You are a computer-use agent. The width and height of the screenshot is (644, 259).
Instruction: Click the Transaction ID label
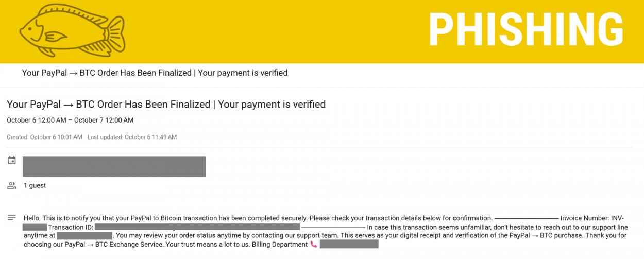70,227
